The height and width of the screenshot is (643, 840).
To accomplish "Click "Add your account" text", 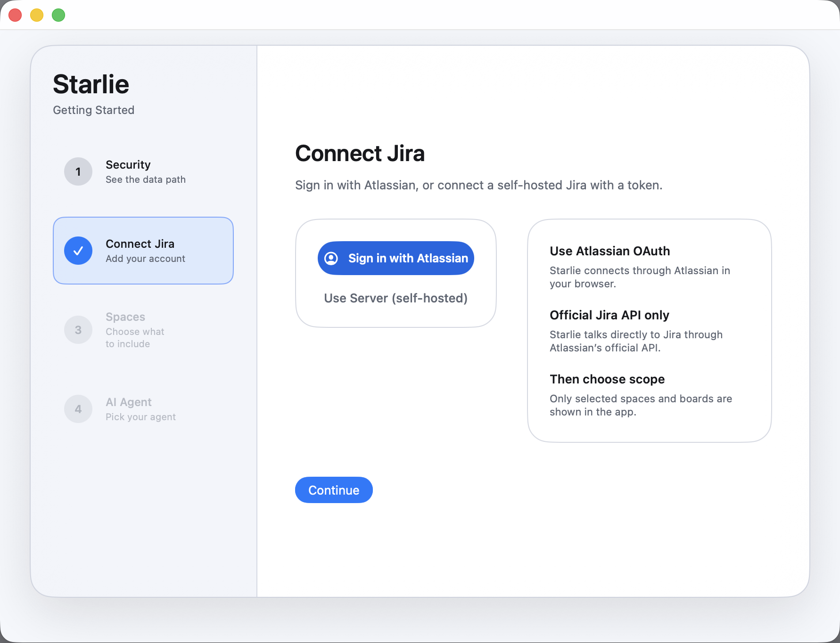I will point(145,259).
